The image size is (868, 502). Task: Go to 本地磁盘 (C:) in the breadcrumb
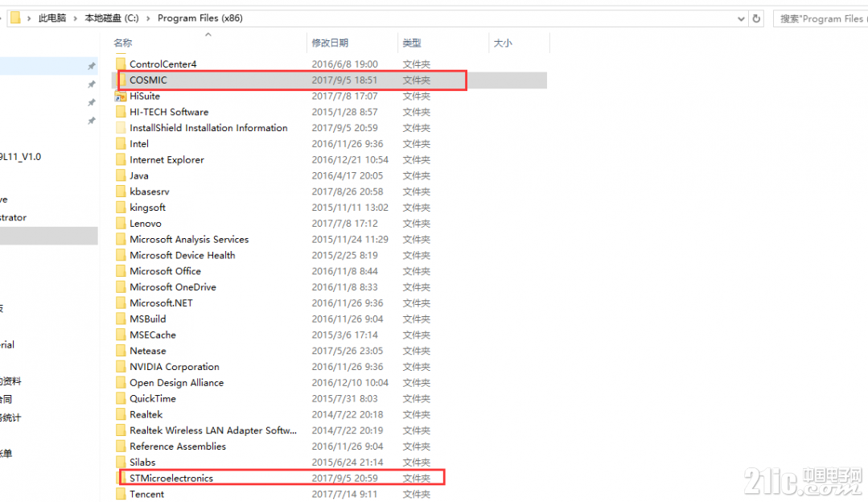click(x=111, y=19)
